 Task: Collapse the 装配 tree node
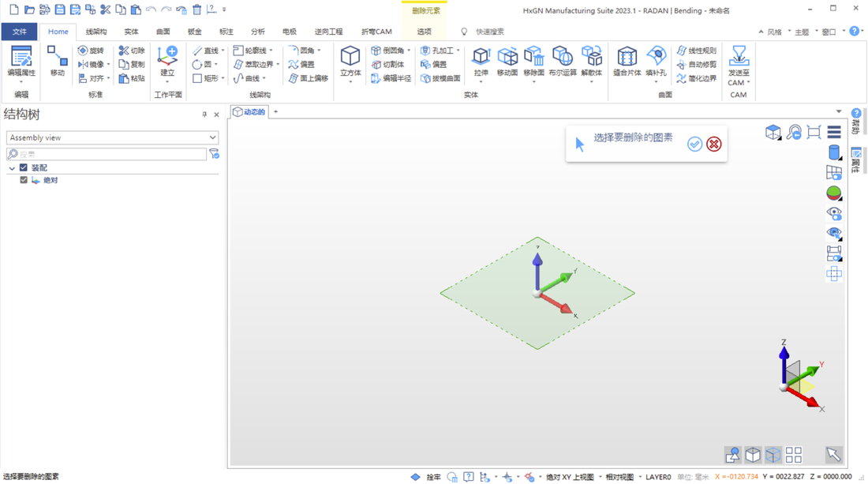tap(12, 168)
